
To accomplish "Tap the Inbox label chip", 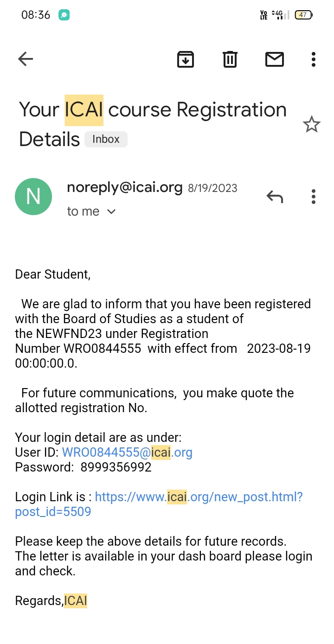I will [106, 139].
